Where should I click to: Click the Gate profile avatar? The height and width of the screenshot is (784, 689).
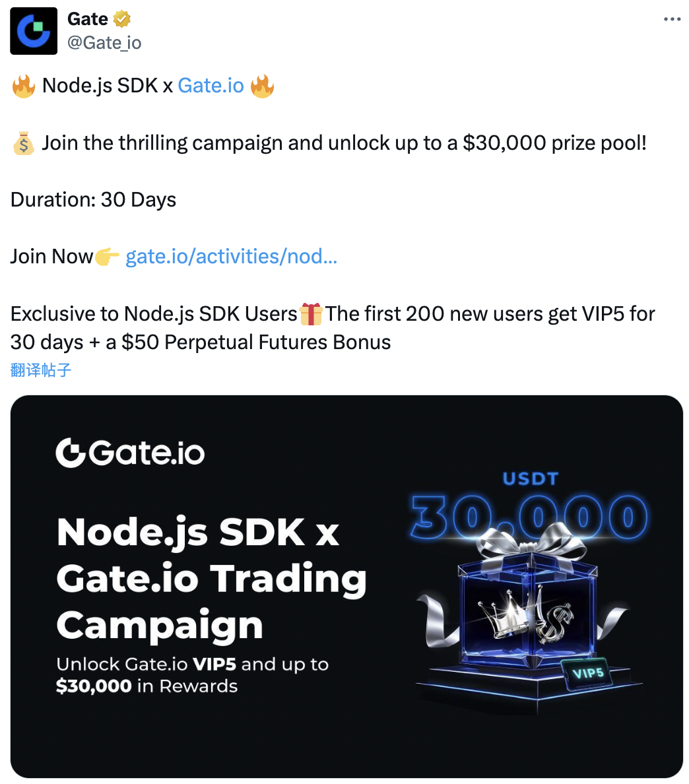click(34, 31)
